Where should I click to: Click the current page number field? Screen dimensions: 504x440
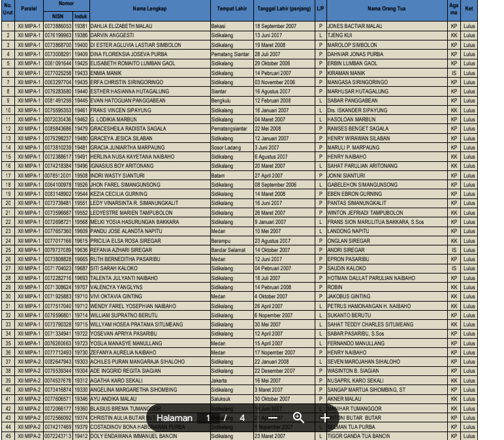point(208,418)
